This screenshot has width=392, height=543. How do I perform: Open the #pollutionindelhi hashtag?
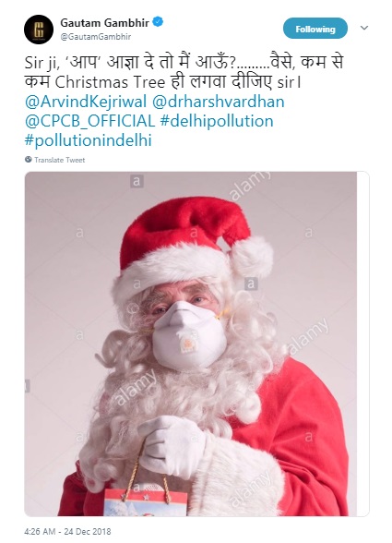coord(89,140)
